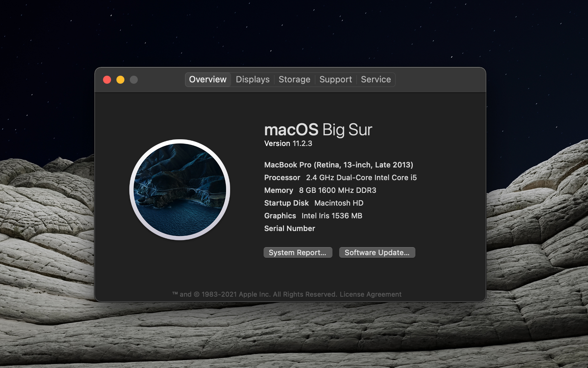Click the System Report button
Viewport: 588px width, 368px height.
coord(298,252)
